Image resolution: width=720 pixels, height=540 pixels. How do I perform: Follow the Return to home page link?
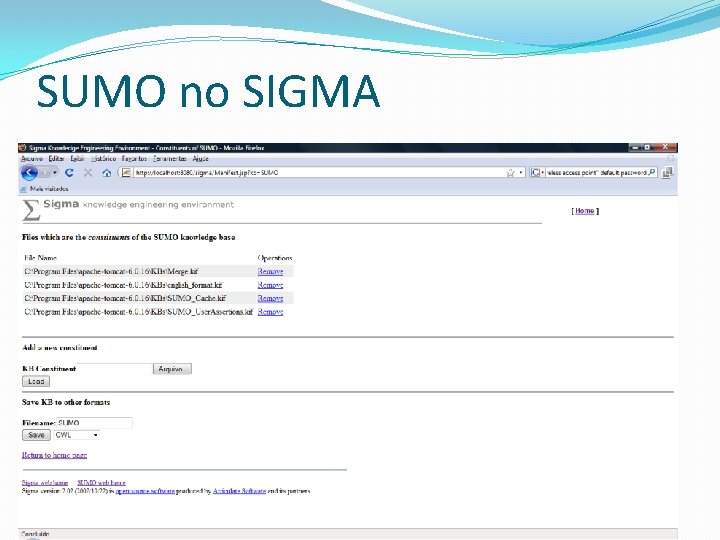(54, 455)
